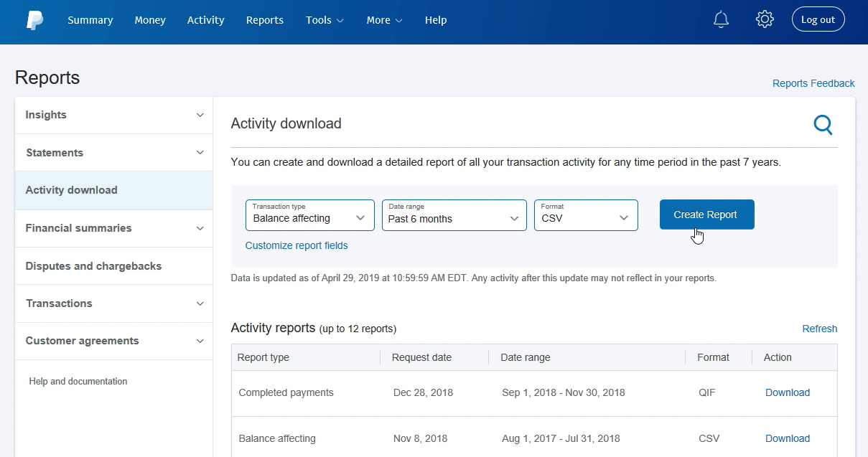Open the notifications bell icon
Image resolution: width=868 pixels, height=457 pixels.
coord(721,19)
